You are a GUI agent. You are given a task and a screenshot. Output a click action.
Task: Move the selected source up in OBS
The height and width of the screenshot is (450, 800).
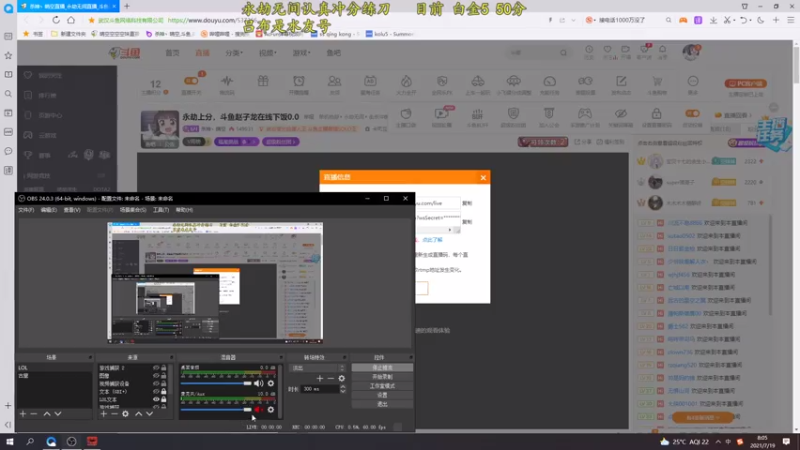[x=138, y=414]
